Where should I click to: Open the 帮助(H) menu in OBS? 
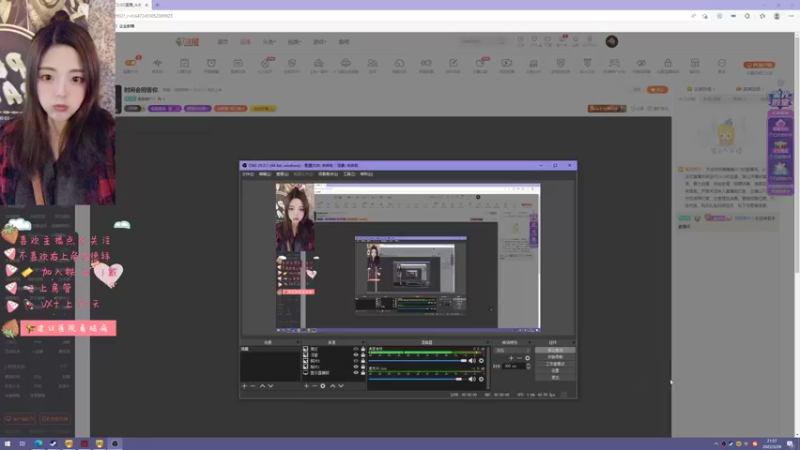pos(366,174)
